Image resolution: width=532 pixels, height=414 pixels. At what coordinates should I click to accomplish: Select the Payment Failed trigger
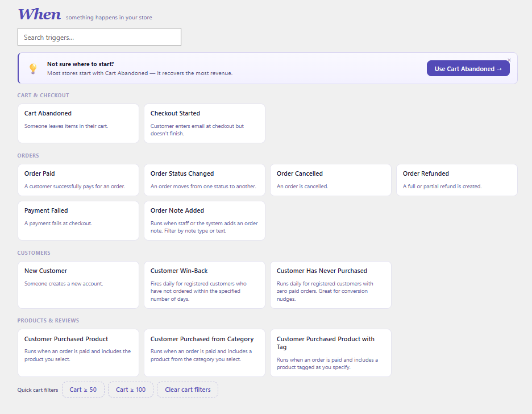[78, 221]
